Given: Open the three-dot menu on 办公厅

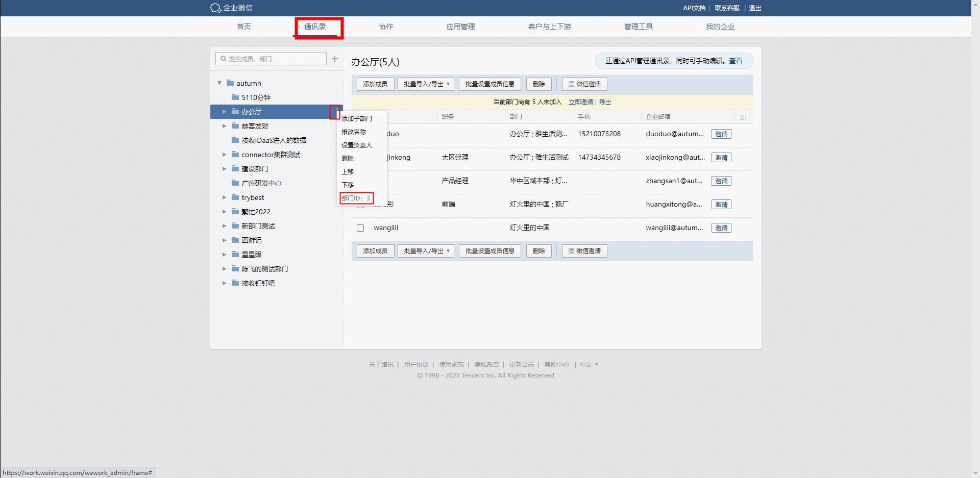Looking at the screenshot, I should tap(335, 112).
